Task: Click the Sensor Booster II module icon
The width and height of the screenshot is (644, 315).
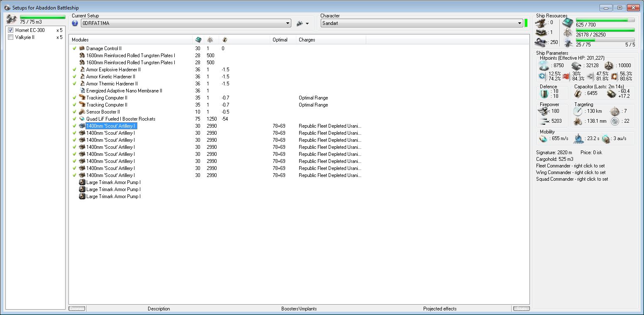Action: coord(82,112)
